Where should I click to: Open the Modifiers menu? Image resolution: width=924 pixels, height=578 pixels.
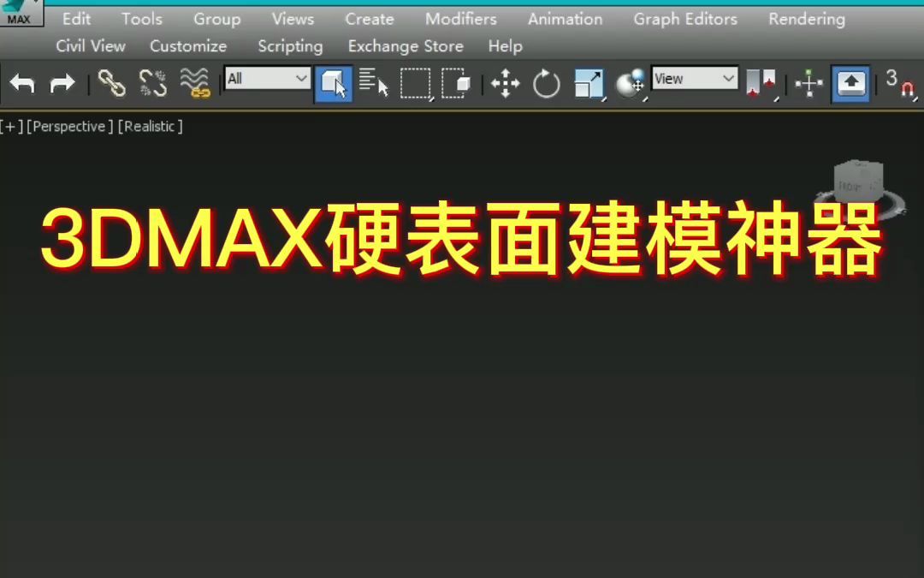[460, 18]
